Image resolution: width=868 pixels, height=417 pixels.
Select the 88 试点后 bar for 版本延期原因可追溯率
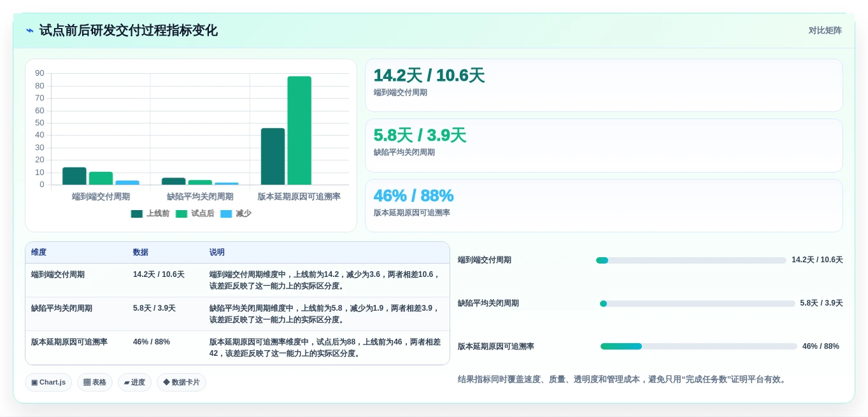click(299, 131)
